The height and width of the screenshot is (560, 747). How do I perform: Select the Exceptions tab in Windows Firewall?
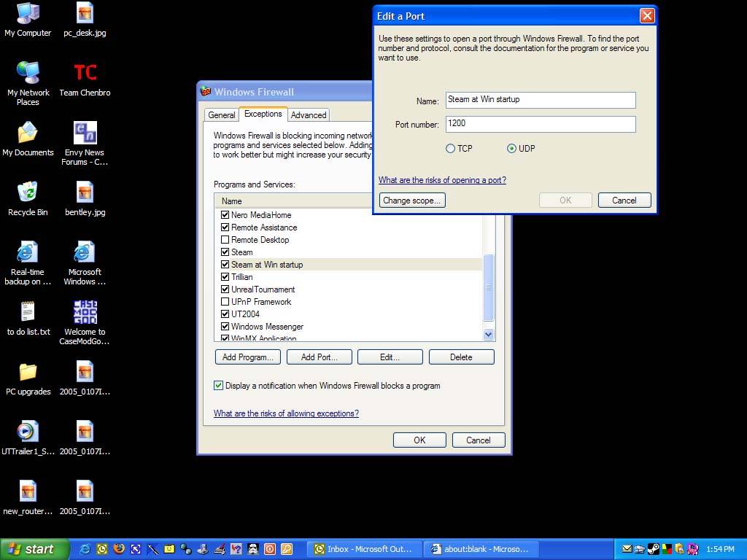263,114
